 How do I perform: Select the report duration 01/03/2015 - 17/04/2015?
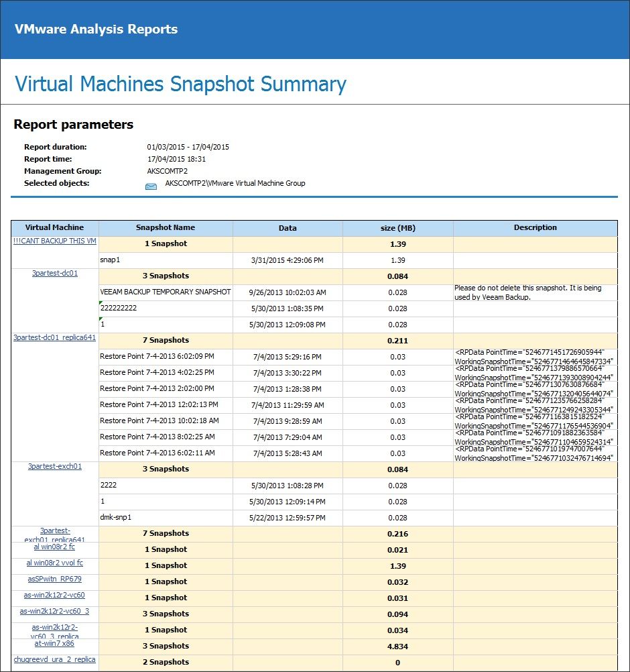[188, 147]
